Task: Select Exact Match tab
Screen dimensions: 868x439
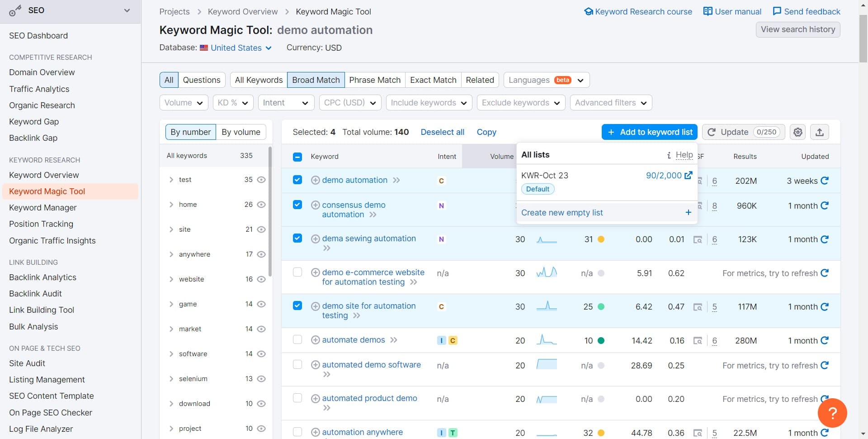Action: [433, 80]
